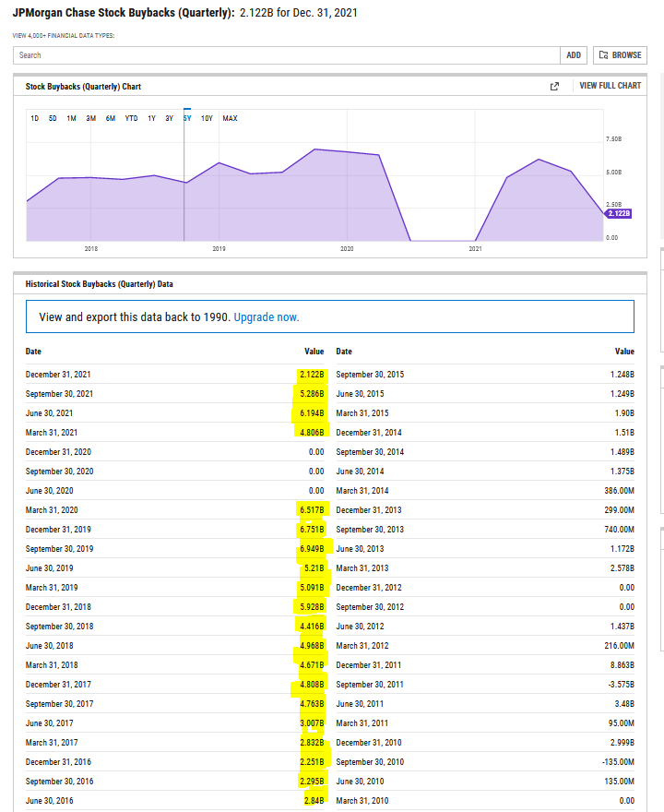Image resolution: width=664 pixels, height=812 pixels.
Task: Click the 4.763B value for September 30, 2017
Action: 312,704
